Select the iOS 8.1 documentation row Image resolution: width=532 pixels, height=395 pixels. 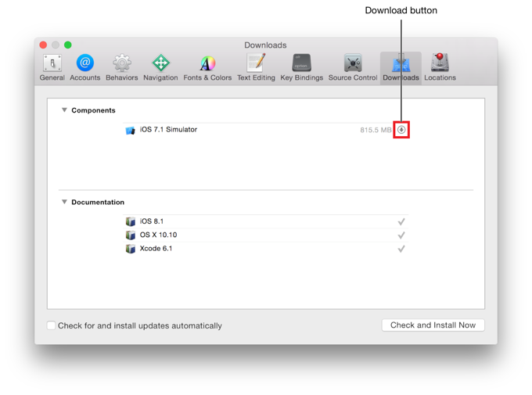point(266,221)
